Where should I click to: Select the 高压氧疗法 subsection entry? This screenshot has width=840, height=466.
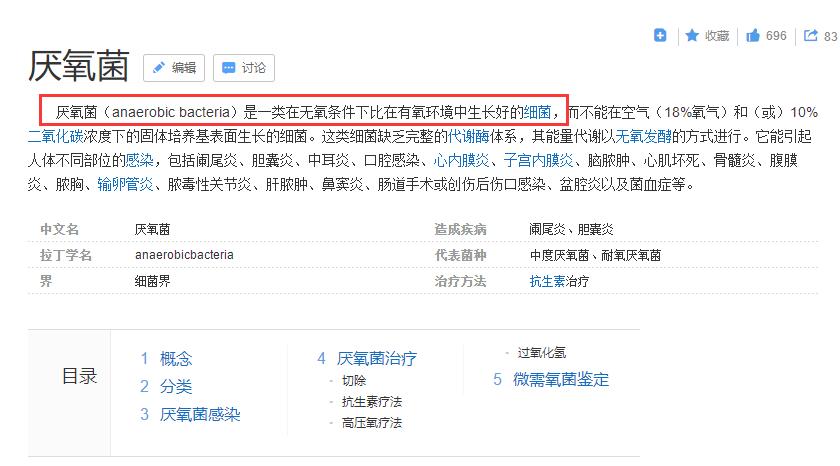(371, 423)
